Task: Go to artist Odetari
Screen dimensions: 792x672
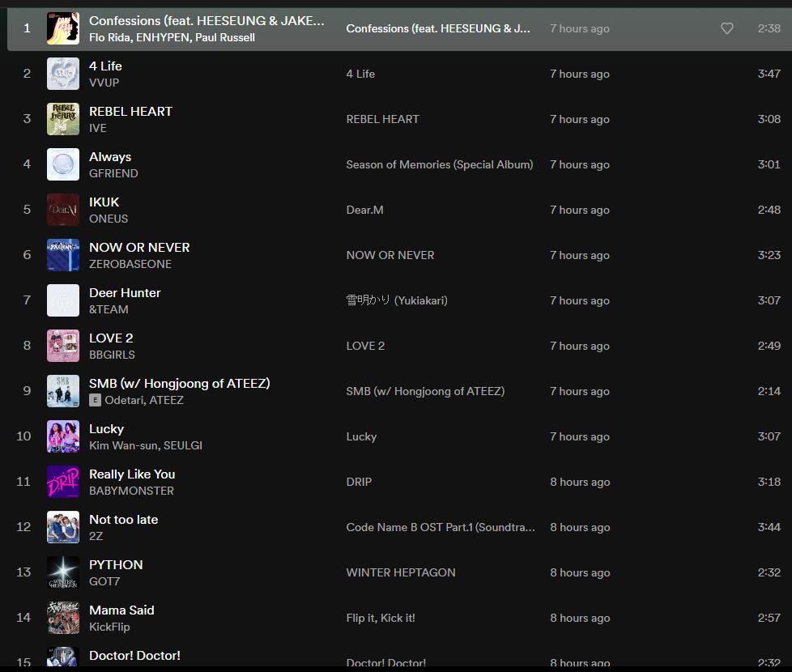Action: point(124,401)
